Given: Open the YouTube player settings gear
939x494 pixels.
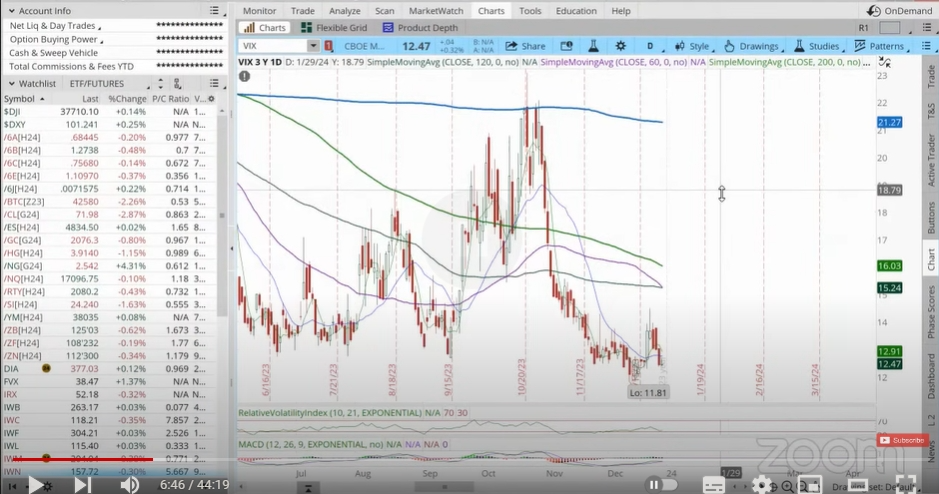Looking at the screenshot, I should [x=762, y=484].
